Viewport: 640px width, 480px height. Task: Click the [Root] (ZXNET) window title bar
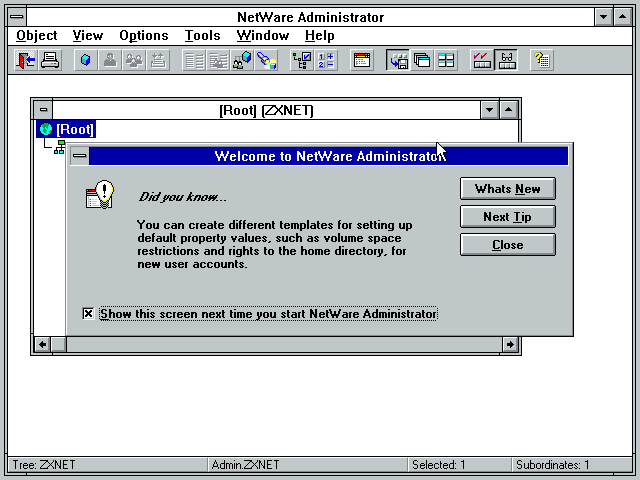267,110
